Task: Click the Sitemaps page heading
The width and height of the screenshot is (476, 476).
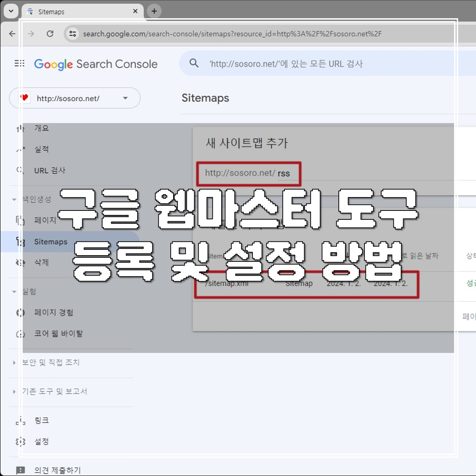Action: pyautogui.click(x=205, y=98)
